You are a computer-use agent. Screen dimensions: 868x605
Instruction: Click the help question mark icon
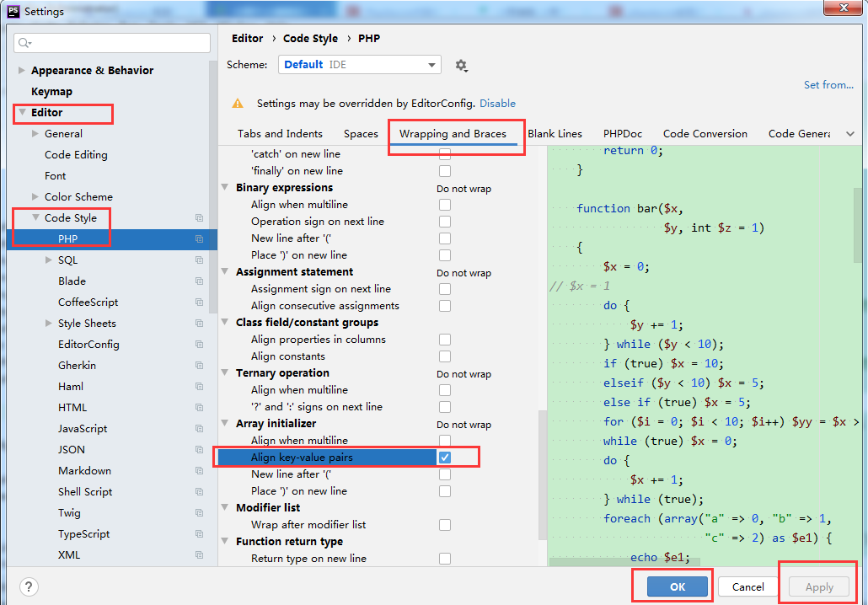coord(29,586)
